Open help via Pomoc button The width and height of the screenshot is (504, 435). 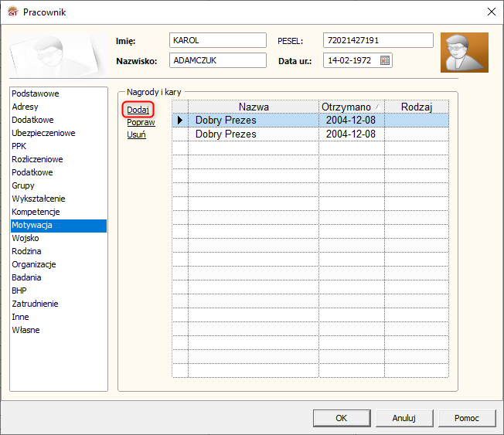pos(467,418)
